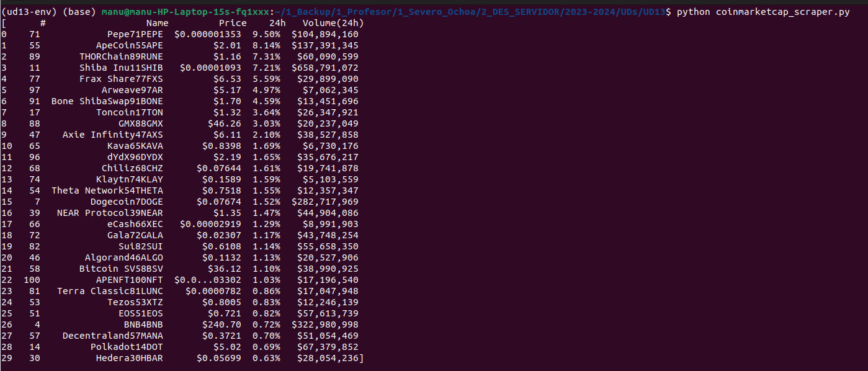Click Shiba Inu volume $658,791,072

tap(324, 68)
